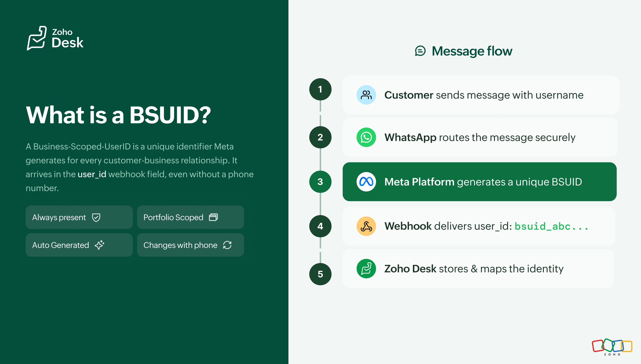Image resolution: width=641 pixels, height=364 pixels.
Task: Click the WhatsApp icon in step 2
Action: (x=366, y=137)
